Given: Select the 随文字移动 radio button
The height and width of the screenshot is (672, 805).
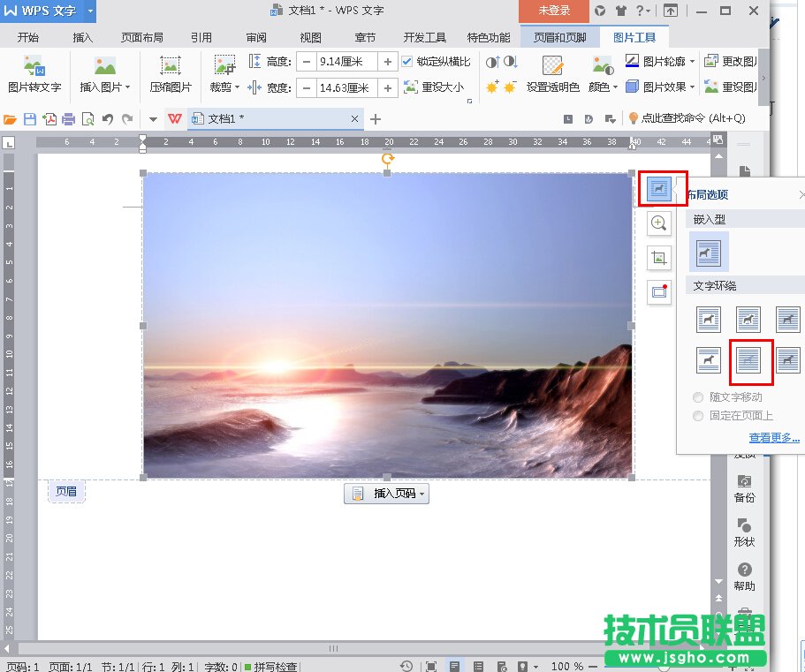Looking at the screenshot, I should coord(699,397).
